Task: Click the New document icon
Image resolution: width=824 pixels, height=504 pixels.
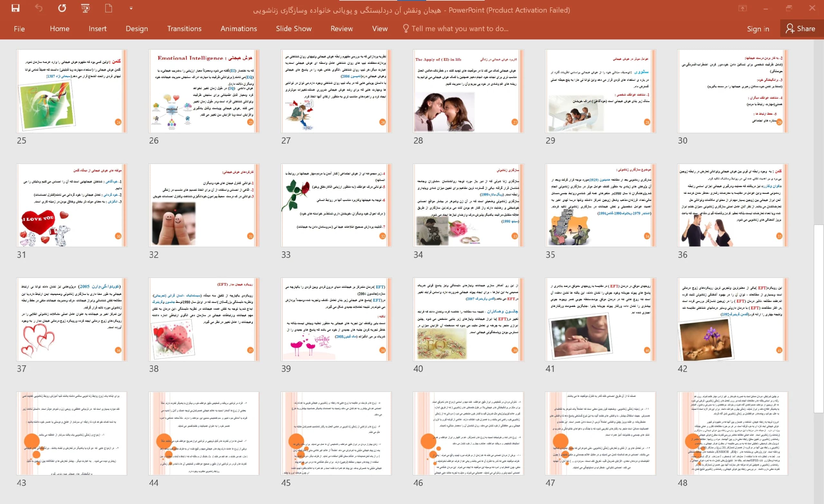Action: coord(108,8)
